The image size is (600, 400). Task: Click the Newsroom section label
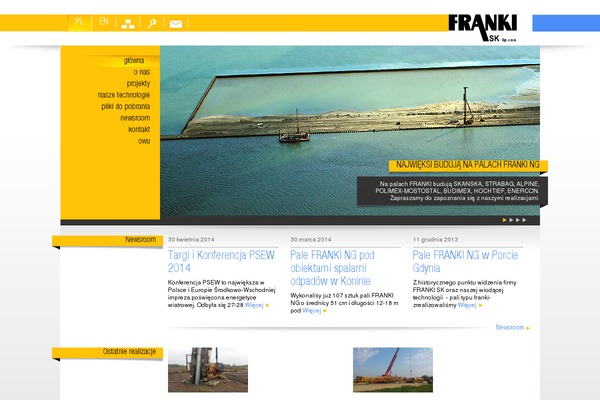click(108, 241)
